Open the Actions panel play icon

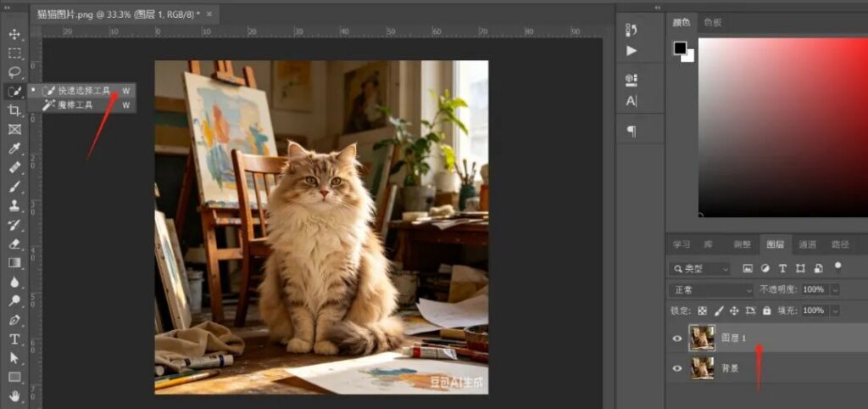[x=632, y=51]
